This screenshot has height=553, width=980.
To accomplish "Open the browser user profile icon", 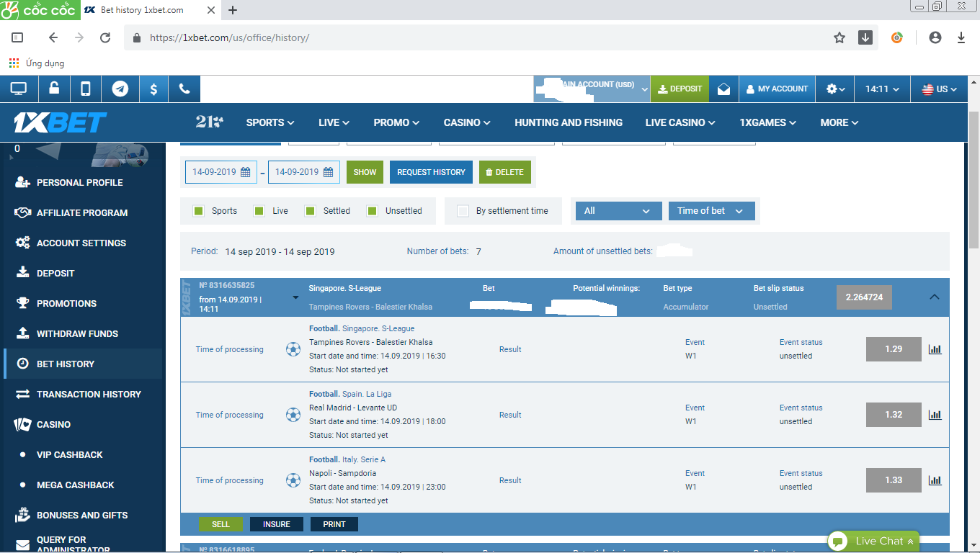I will pyautogui.click(x=935, y=37).
